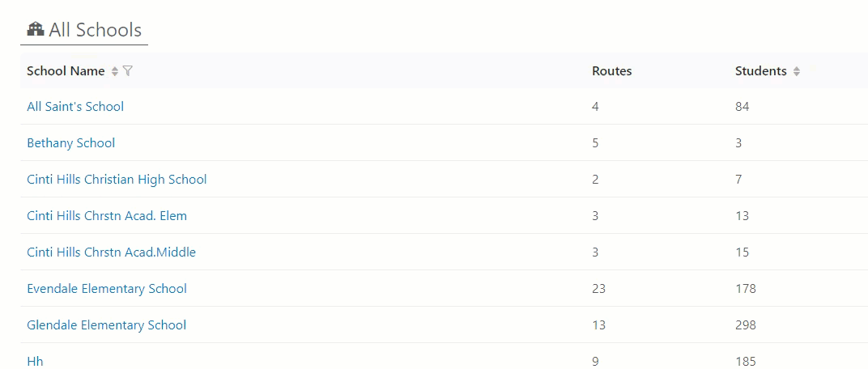868x369 pixels.
Task: Open Bethany School link
Action: (x=71, y=142)
